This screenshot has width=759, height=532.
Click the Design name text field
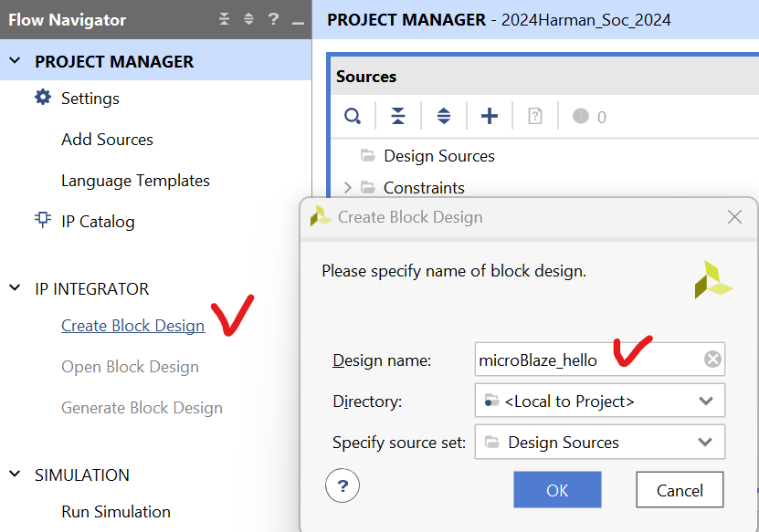tap(600, 360)
